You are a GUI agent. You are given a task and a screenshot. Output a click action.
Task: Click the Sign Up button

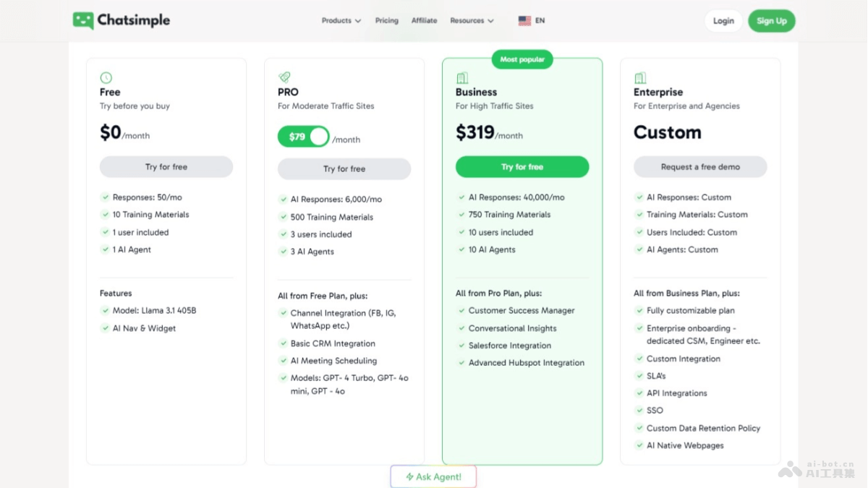click(771, 20)
